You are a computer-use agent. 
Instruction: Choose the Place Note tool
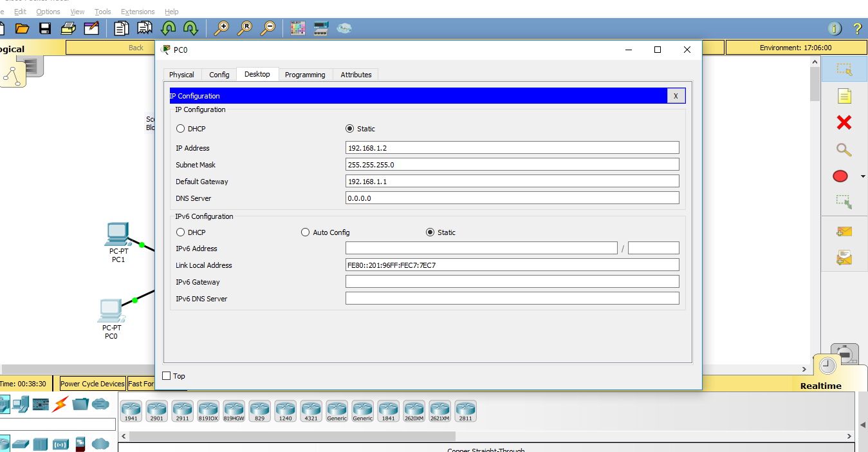[x=844, y=96]
